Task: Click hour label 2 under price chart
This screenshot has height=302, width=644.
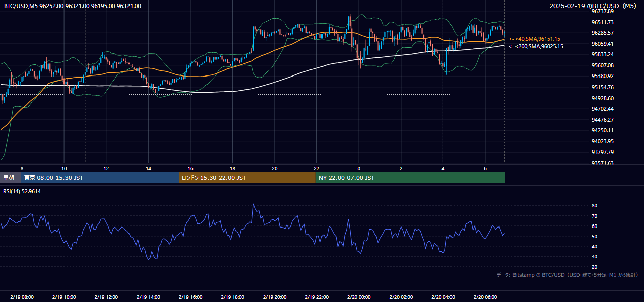Action: click(401, 168)
